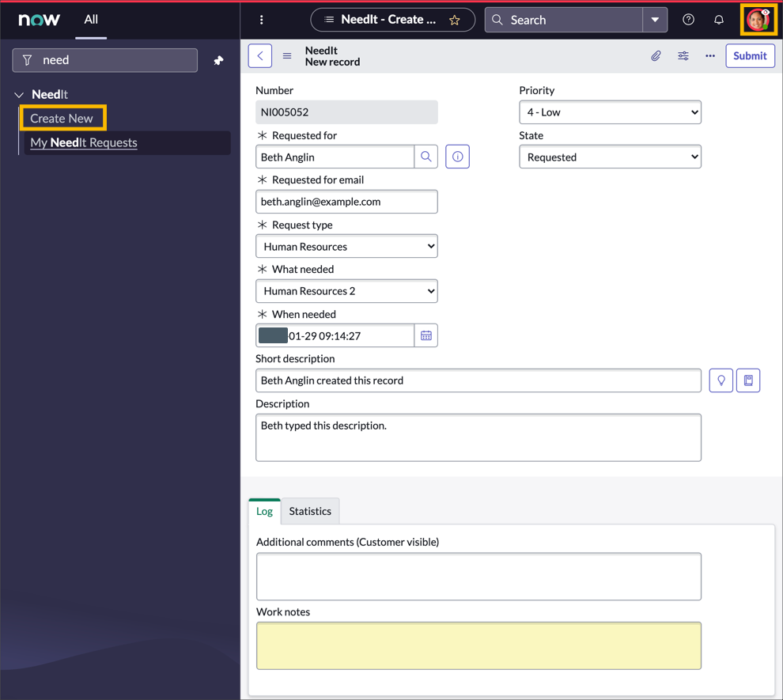Image resolution: width=783 pixels, height=700 pixels.
Task: Open the Priority dropdown
Action: (610, 112)
